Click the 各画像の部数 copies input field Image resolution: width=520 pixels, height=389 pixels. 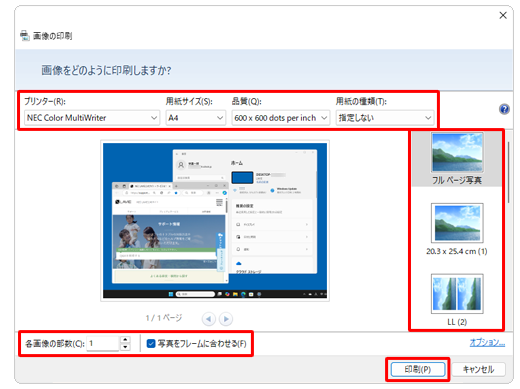(x=103, y=343)
